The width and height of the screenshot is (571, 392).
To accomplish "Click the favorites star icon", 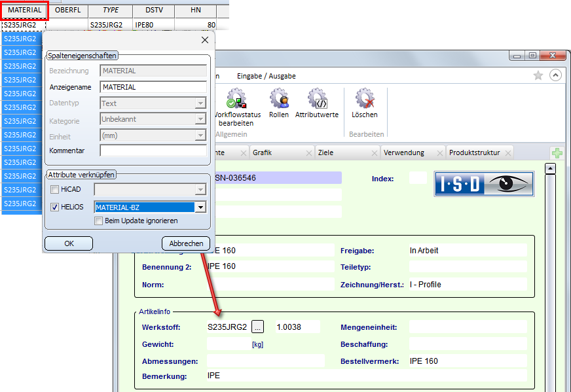I will (538, 75).
